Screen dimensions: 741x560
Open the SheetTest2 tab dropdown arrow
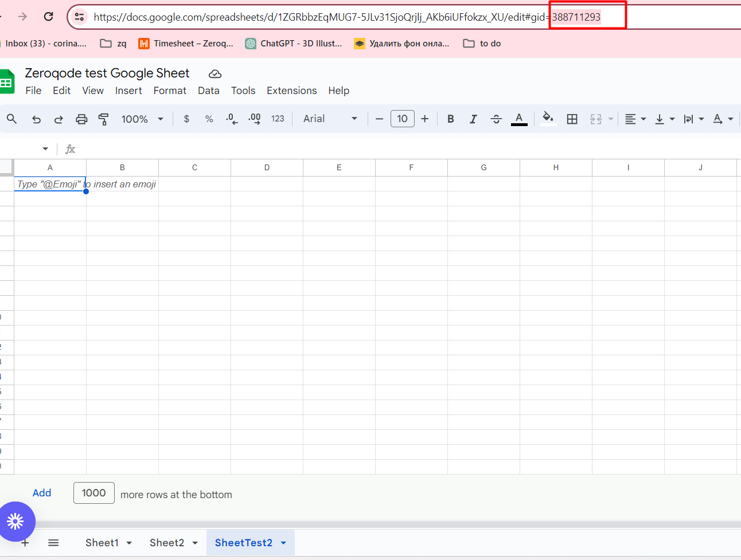(283, 543)
